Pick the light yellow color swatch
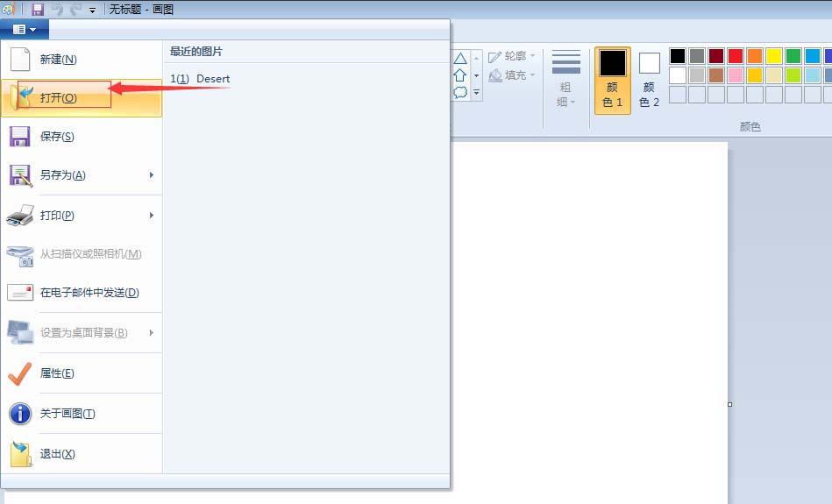 click(x=774, y=75)
